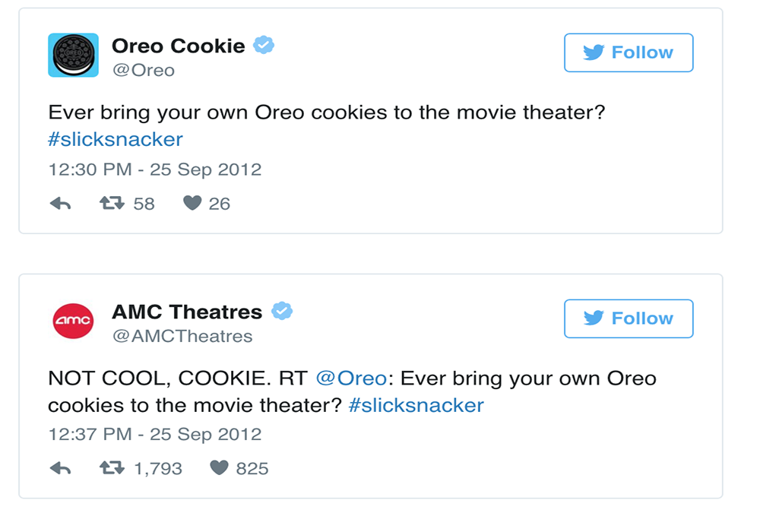The height and width of the screenshot is (532, 760).
Task: Open the 12:37 PM tweet timestamp
Action: [x=154, y=434]
